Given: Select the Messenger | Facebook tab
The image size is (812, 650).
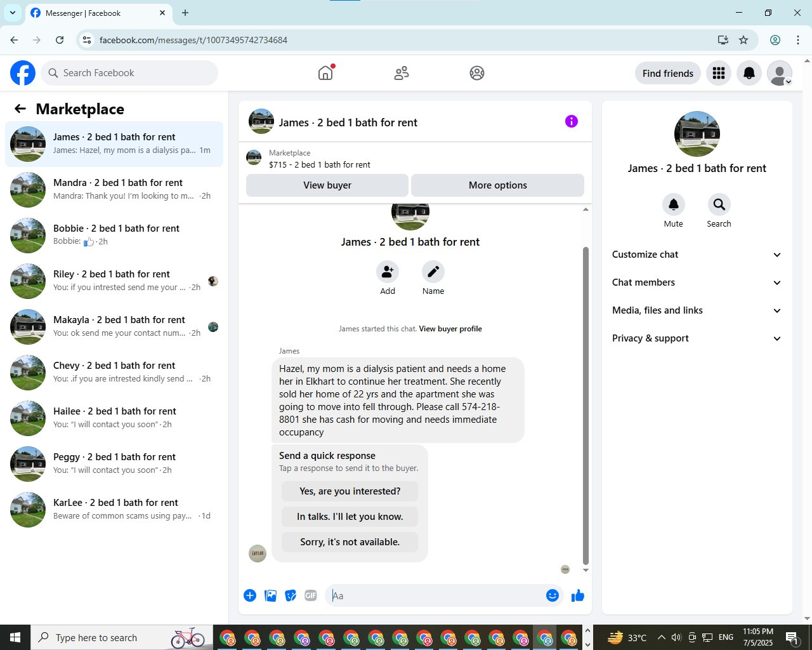Looking at the screenshot, I should click(98, 13).
